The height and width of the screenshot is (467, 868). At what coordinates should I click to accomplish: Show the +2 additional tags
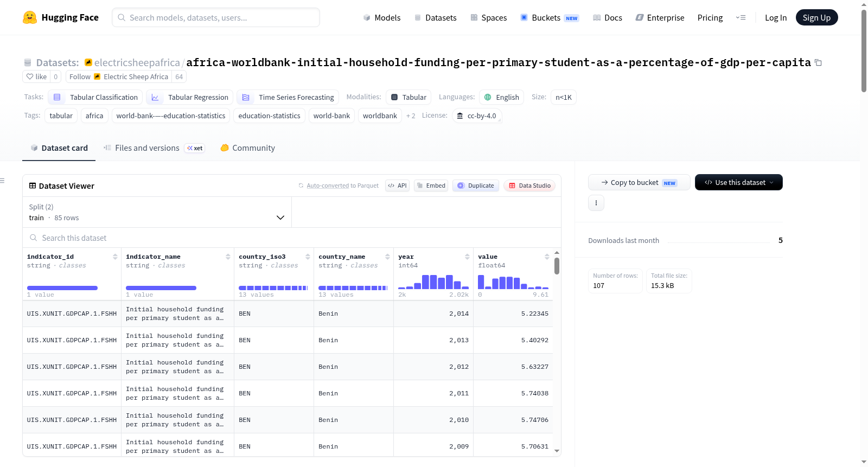(411, 116)
